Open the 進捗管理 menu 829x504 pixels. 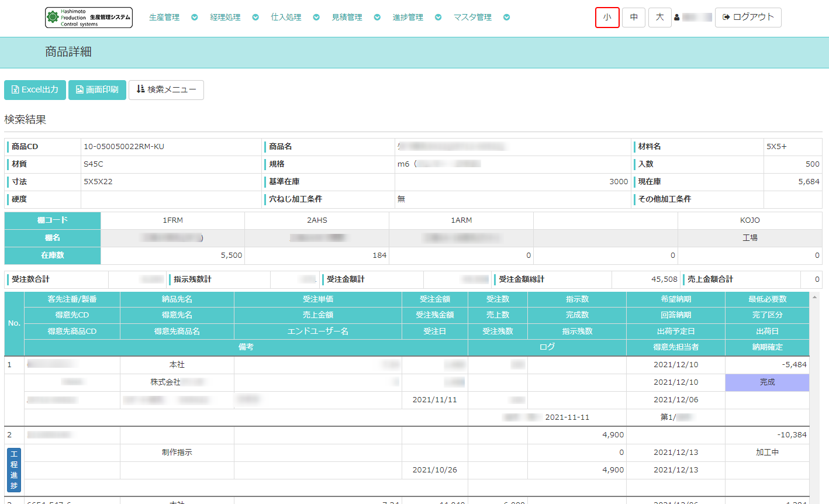[407, 18]
